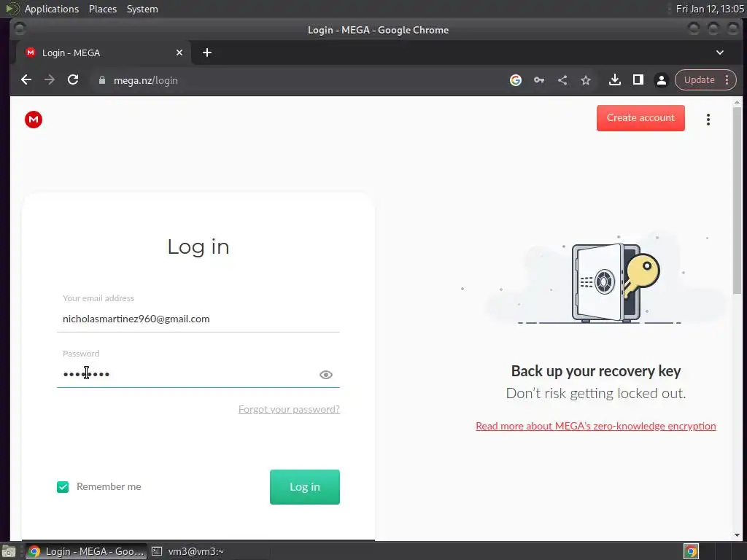Click the show desktop icon in taskbar
Screen dimensions: 747x560
[x=9, y=551]
